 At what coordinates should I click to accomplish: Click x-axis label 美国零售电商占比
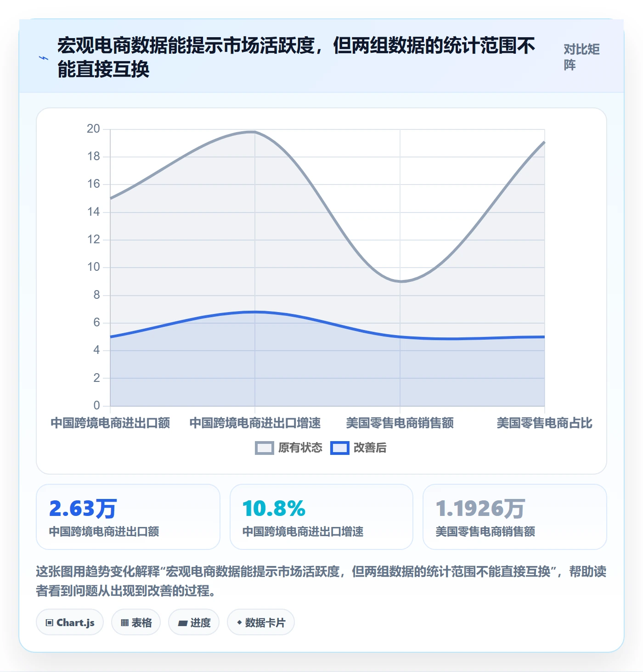tap(544, 423)
